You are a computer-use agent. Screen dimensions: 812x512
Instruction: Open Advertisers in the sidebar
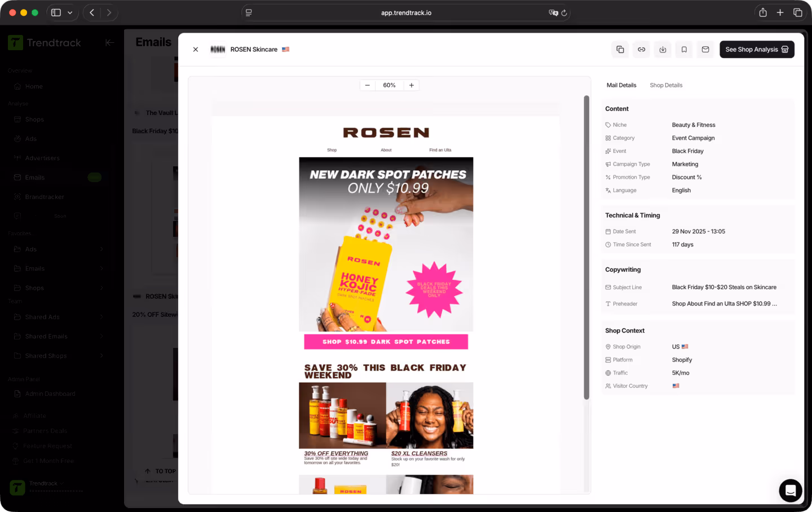click(x=42, y=158)
